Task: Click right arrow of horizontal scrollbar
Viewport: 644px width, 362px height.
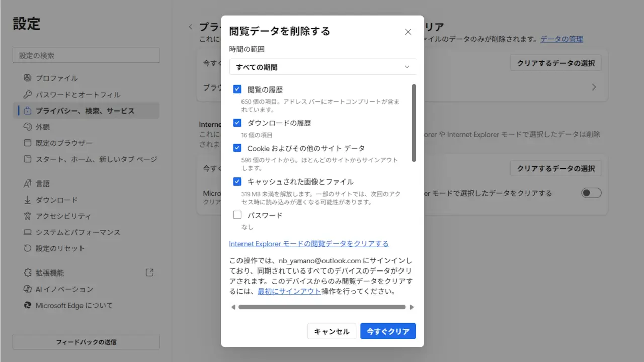Action: click(412, 307)
